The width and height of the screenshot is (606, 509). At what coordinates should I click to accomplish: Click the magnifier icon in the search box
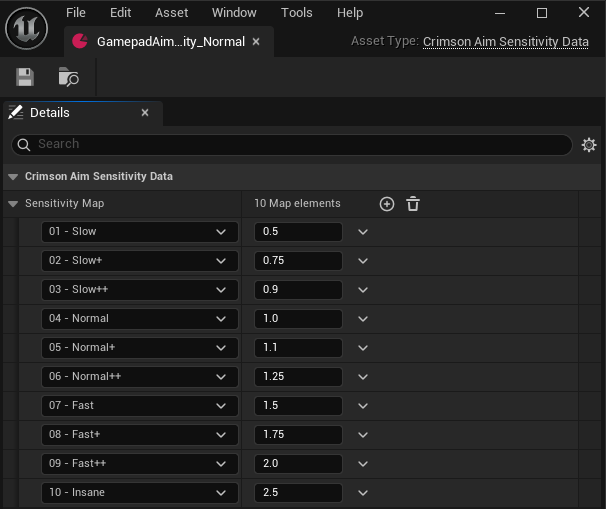24,145
